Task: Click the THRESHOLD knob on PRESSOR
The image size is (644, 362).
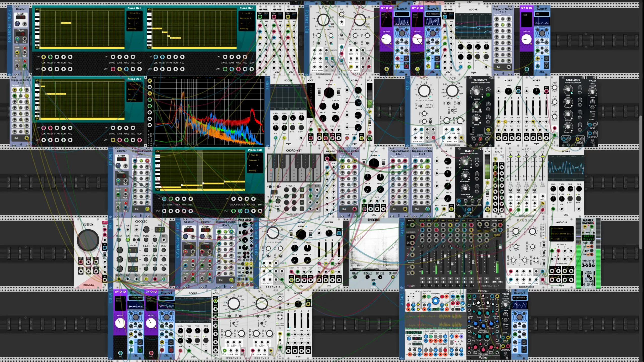Action: 515,231
